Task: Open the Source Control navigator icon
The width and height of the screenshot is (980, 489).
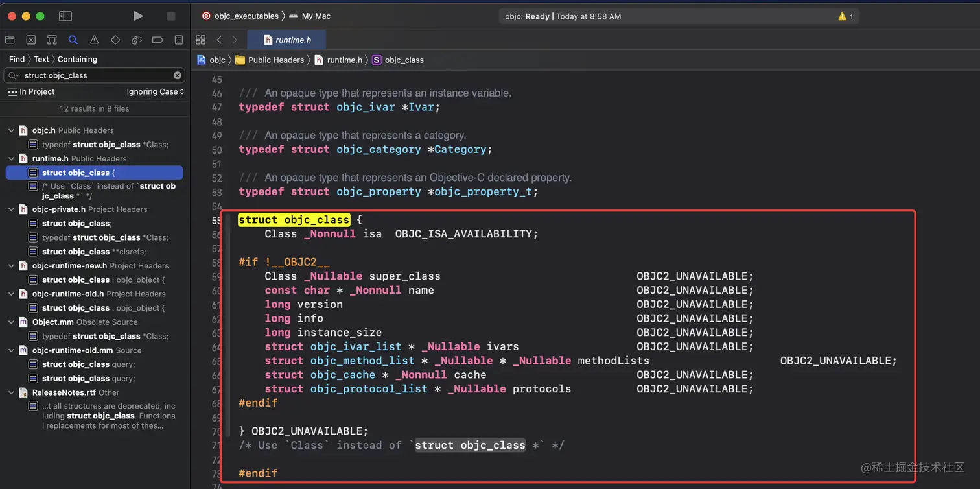Action: coord(31,40)
